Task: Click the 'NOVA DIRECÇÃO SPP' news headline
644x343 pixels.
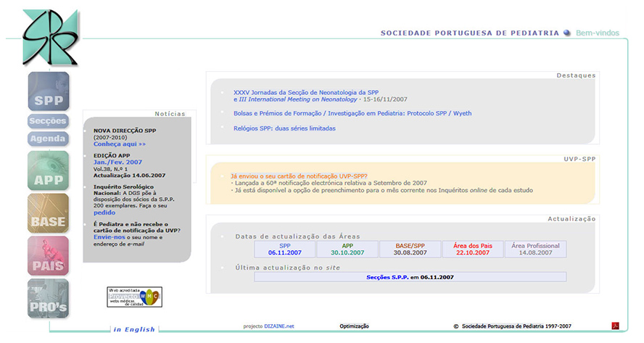Action: pyautogui.click(x=125, y=131)
